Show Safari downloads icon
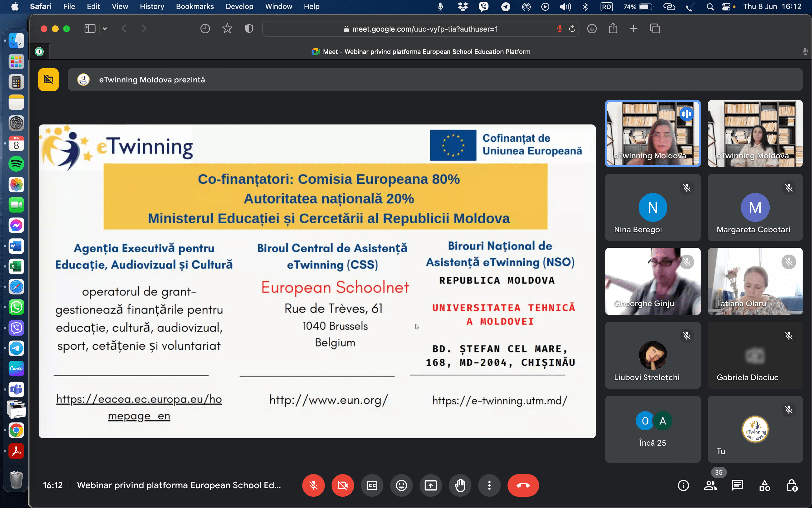Viewport: 812px width, 508px height. tap(592, 29)
